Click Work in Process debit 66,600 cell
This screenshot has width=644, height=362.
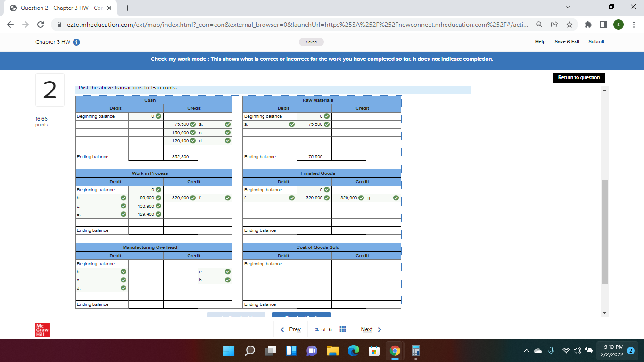(146, 198)
